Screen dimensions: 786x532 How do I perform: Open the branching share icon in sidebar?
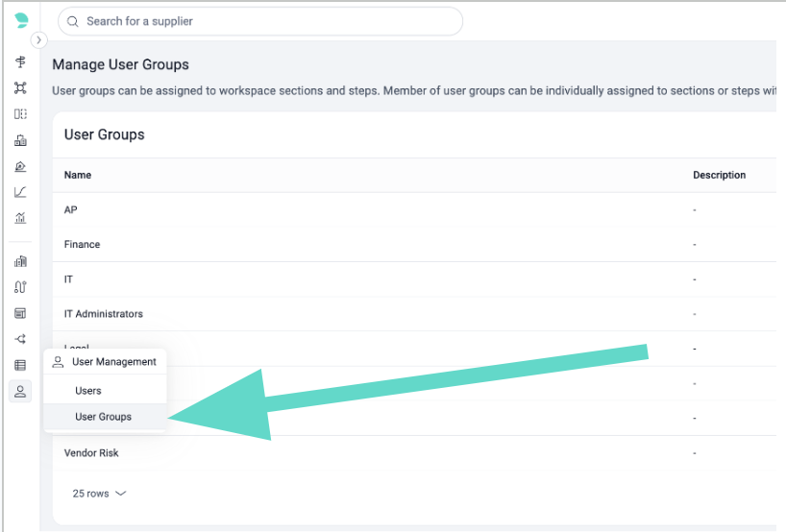(20, 339)
